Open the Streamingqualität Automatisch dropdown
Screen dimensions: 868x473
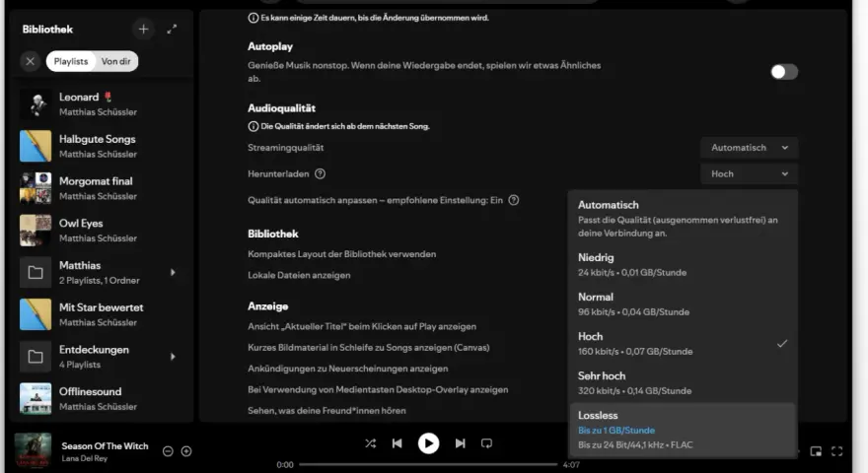coord(749,148)
